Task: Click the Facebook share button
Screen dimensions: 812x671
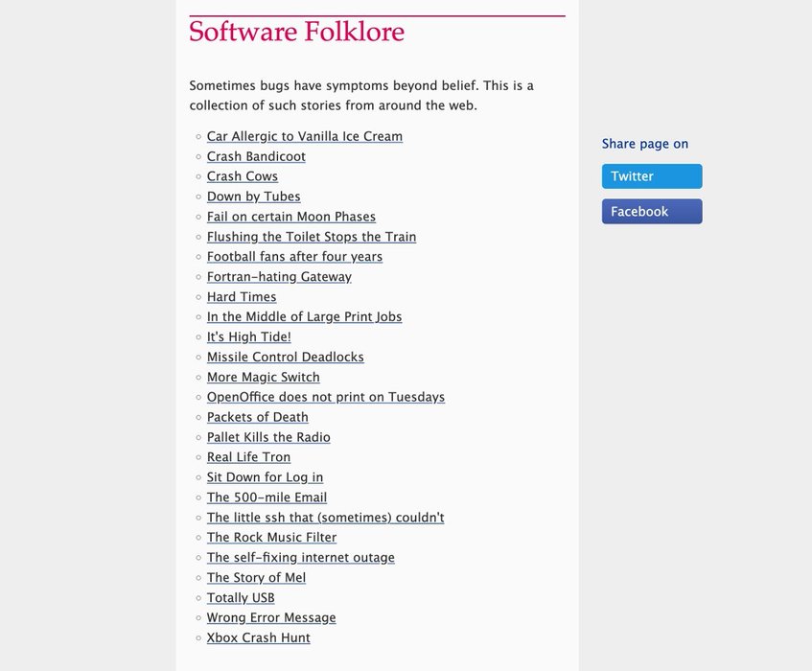Action: [x=652, y=212]
